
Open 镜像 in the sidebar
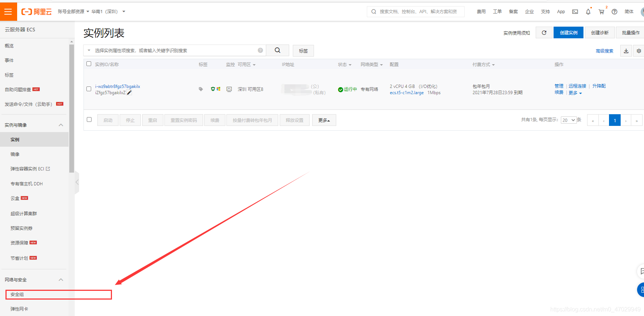click(x=15, y=154)
